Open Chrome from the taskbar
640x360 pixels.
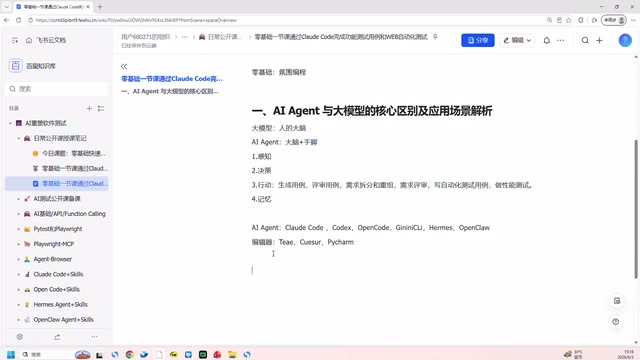click(129, 354)
